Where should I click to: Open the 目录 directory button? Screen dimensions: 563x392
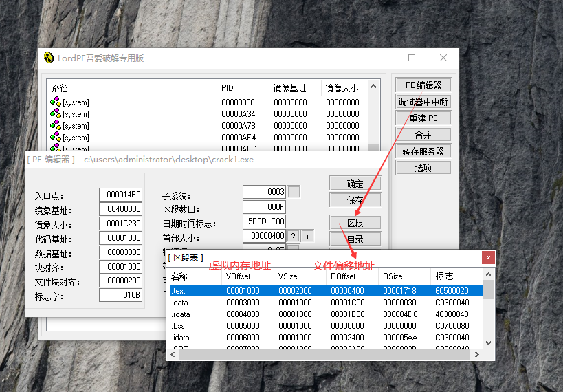tap(355, 239)
